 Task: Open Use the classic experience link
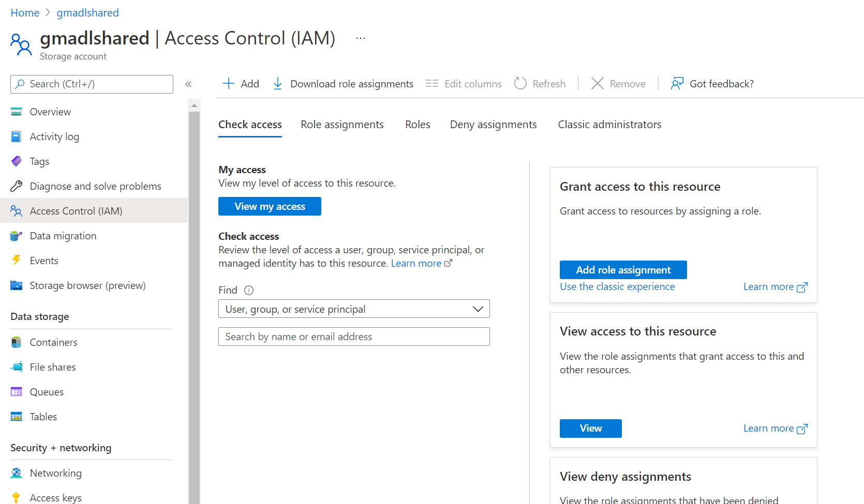click(617, 286)
